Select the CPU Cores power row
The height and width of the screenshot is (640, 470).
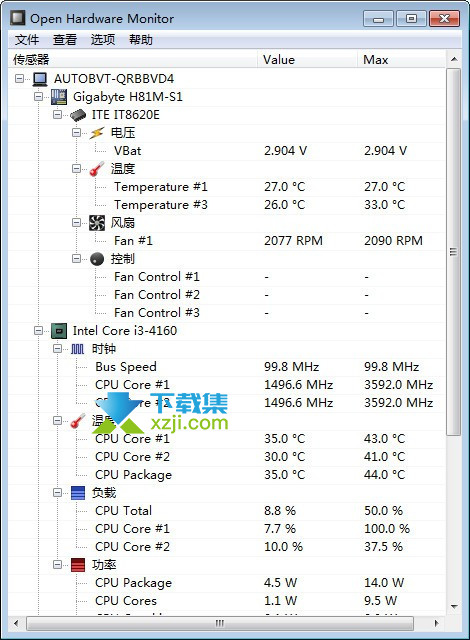[227, 601]
